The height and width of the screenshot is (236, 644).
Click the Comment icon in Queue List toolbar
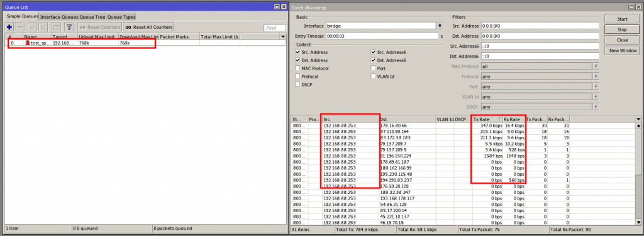(x=56, y=27)
